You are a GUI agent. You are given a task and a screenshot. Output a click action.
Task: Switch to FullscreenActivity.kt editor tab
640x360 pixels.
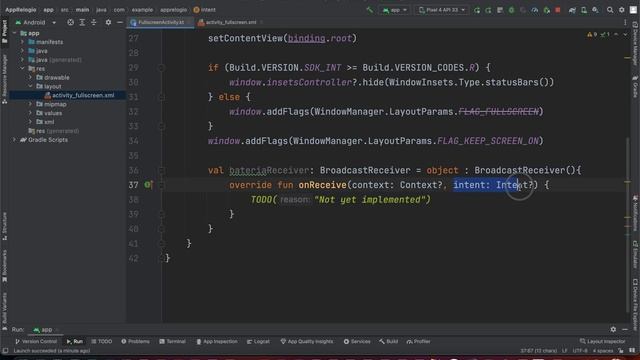pos(160,22)
